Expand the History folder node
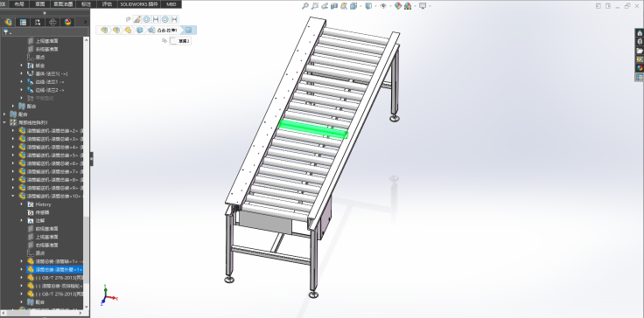This screenshot has height=318, width=644. pyautogui.click(x=22, y=204)
